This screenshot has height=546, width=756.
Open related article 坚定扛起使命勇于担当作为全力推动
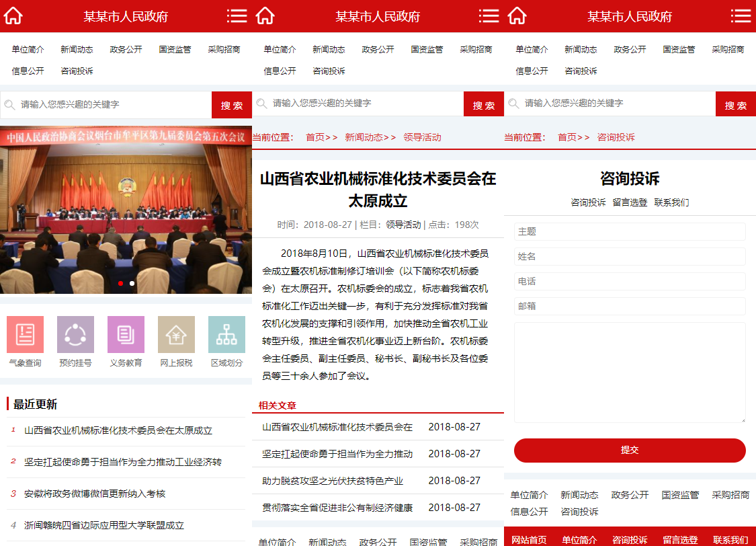[337, 454]
